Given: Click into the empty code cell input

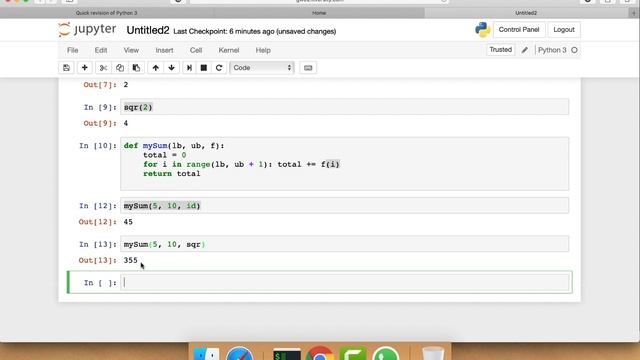Looking at the screenshot, I should tap(344, 282).
